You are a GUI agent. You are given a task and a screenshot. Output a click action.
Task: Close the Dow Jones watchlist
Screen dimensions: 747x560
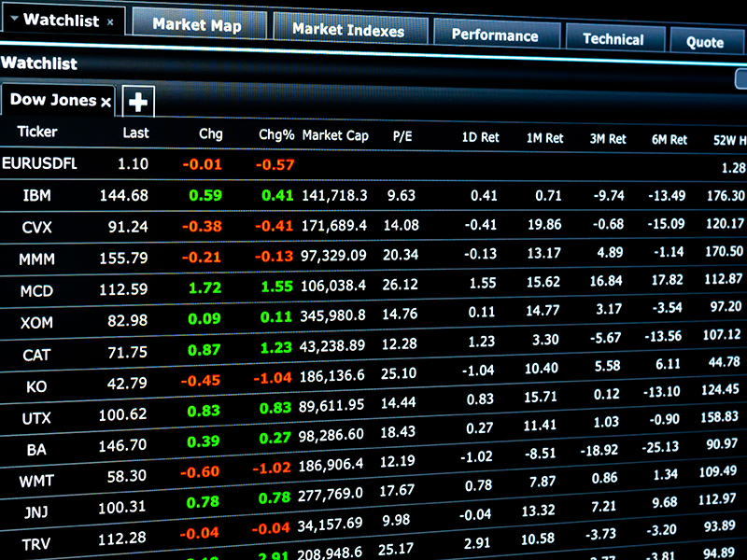pyautogui.click(x=106, y=102)
